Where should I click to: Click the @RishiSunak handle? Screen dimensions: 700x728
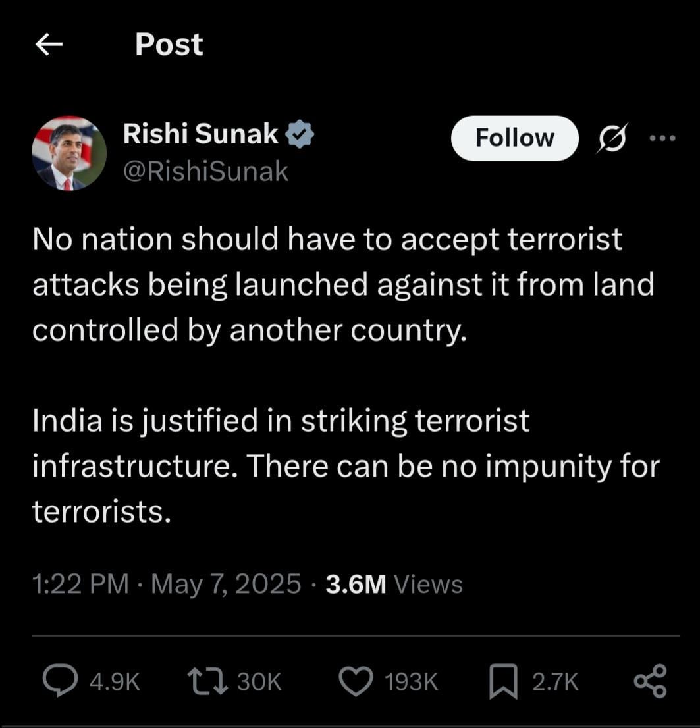pyautogui.click(x=205, y=171)
